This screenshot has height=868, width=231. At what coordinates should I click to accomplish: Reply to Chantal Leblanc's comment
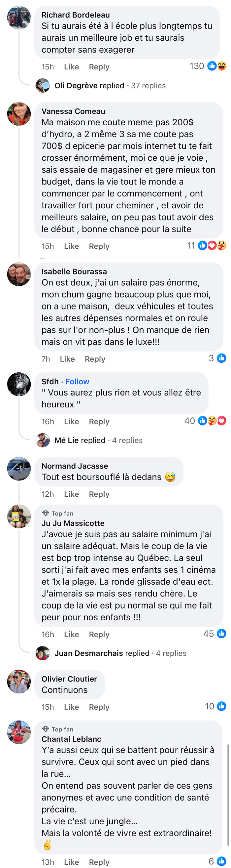(99, 862)
